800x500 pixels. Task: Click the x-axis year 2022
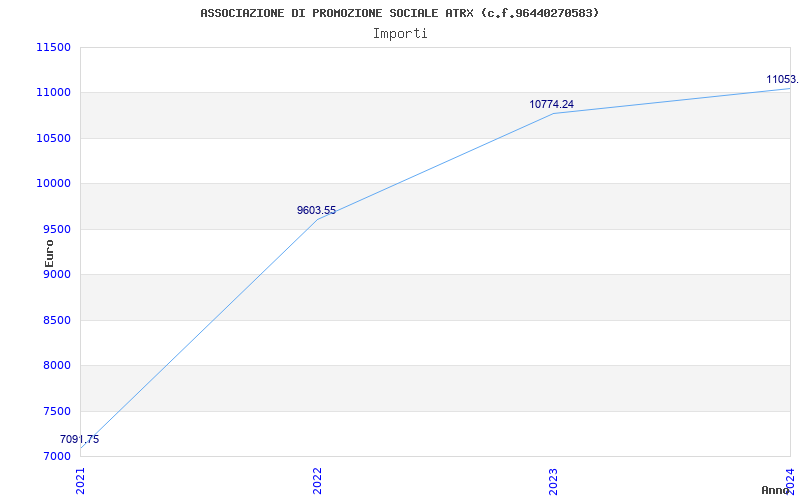point(317,481)
